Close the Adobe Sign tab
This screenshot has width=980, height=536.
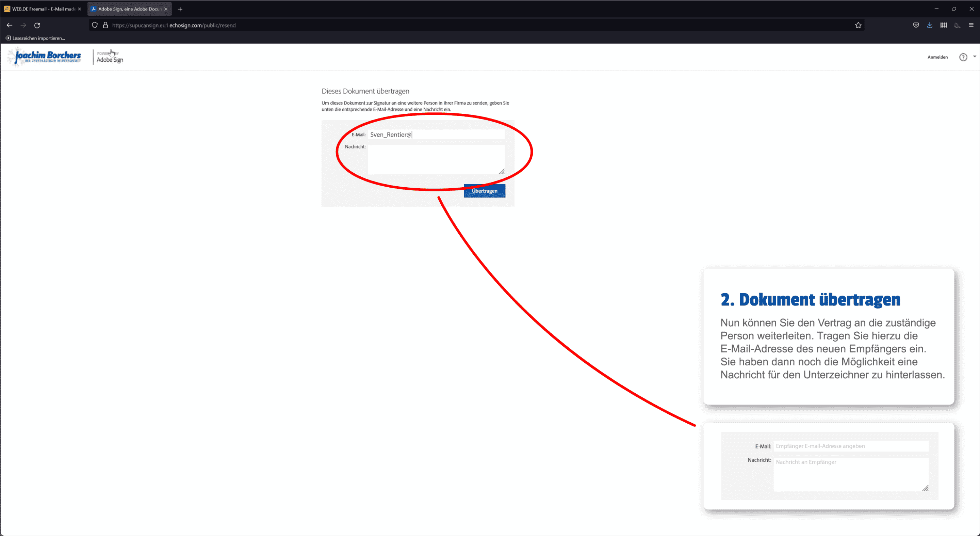coord(166,9)
